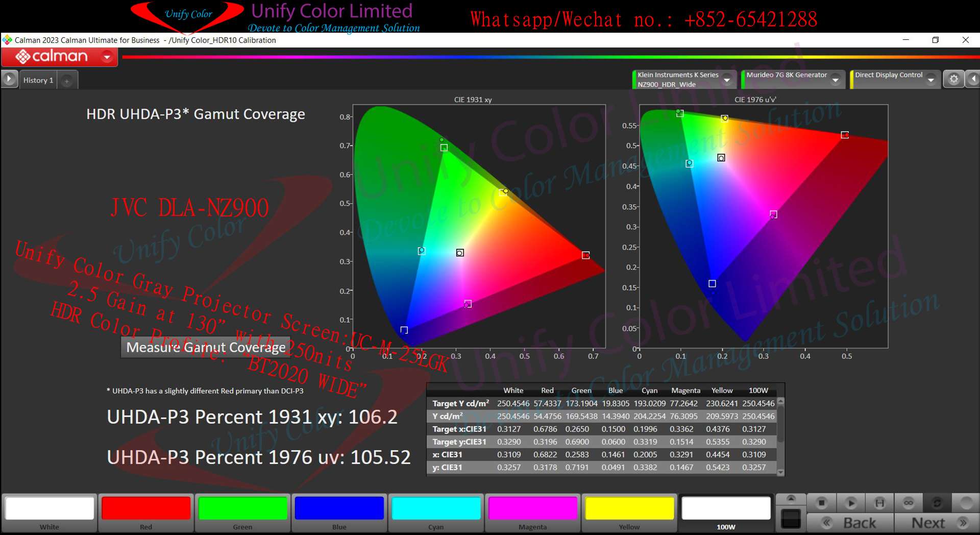Click the White column header in table

pos(513,390)
